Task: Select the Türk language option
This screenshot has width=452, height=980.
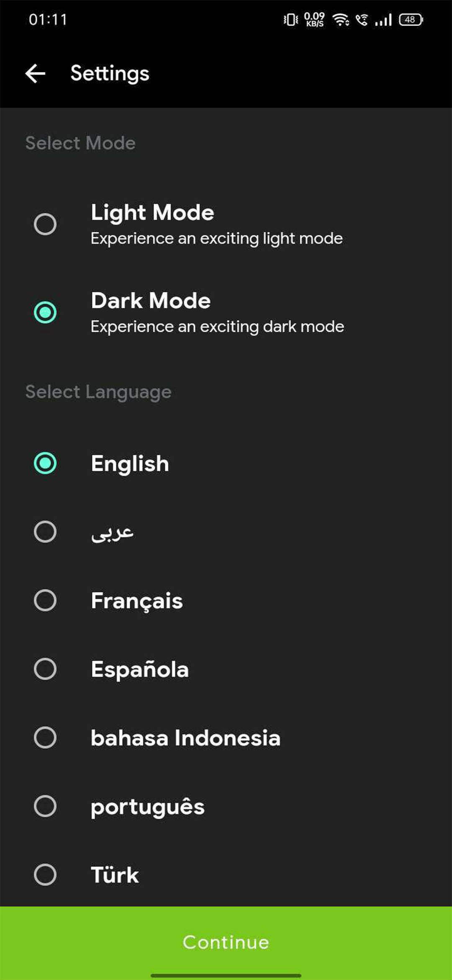Action: pyautogui.click(x=45, y=874)
